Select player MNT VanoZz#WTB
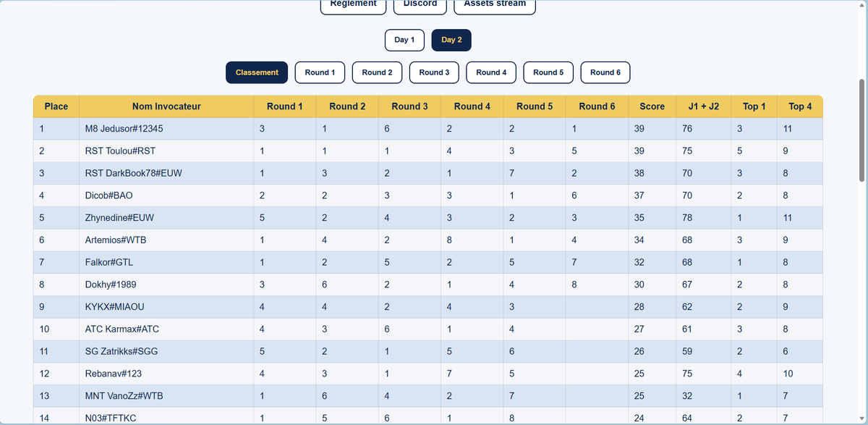Screen dimensions: 868x425 coord(124,396)
